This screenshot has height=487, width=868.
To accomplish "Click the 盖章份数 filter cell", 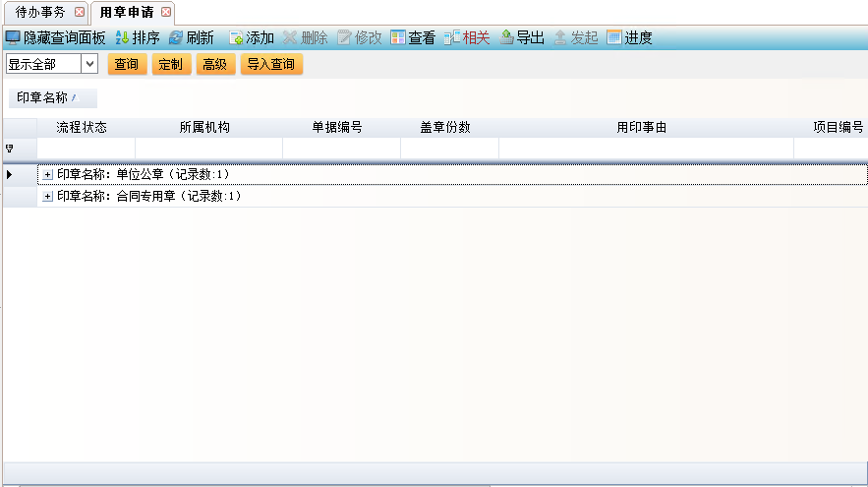I will click(449, 149).
